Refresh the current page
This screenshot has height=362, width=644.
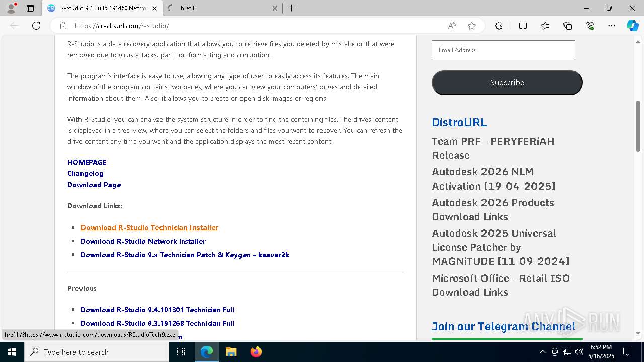point(36,26)
